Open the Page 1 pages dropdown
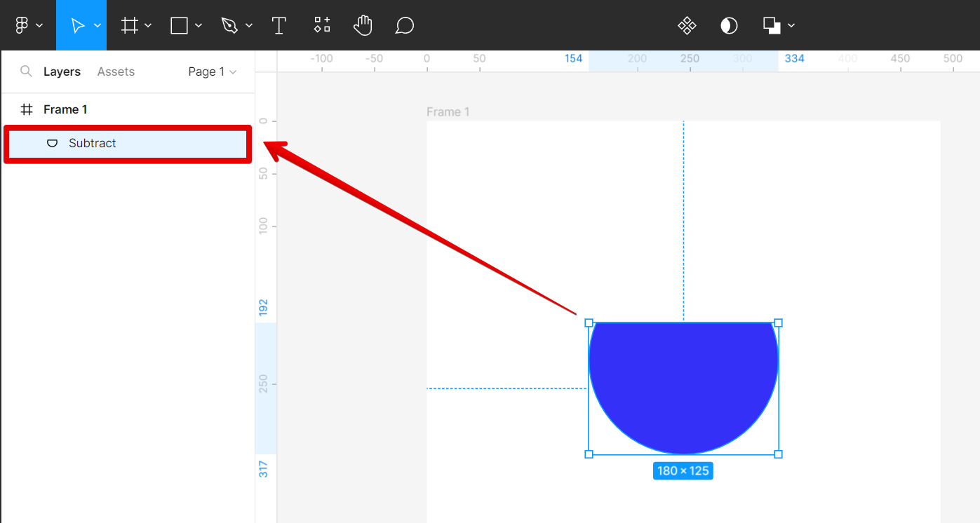The image size is (980, 523). (213, 72)
